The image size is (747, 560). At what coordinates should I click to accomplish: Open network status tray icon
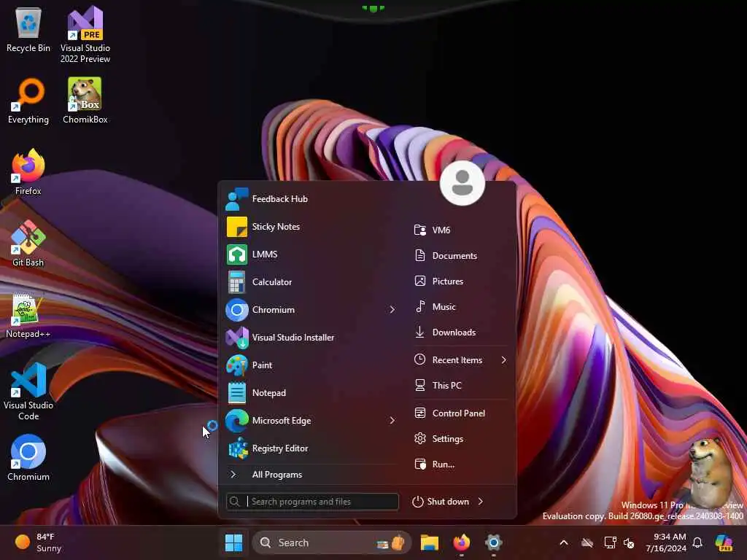[x=610, y=542]
